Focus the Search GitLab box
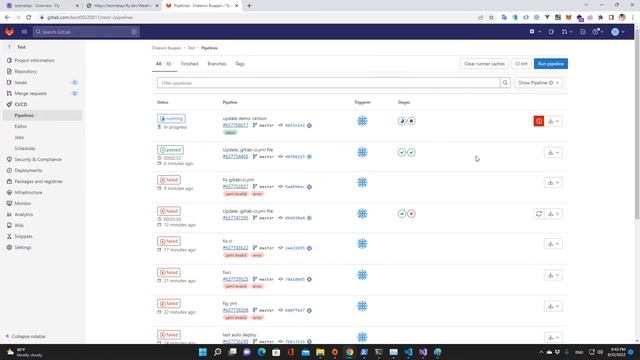The height and width of the screenshot is (360, 640). tap(86, 31)
